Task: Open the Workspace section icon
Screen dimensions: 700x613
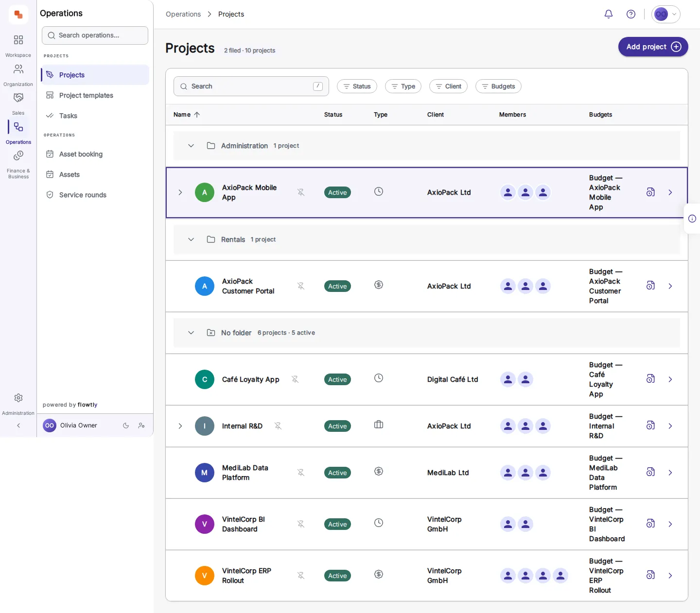Action: (x=18, y=40)
